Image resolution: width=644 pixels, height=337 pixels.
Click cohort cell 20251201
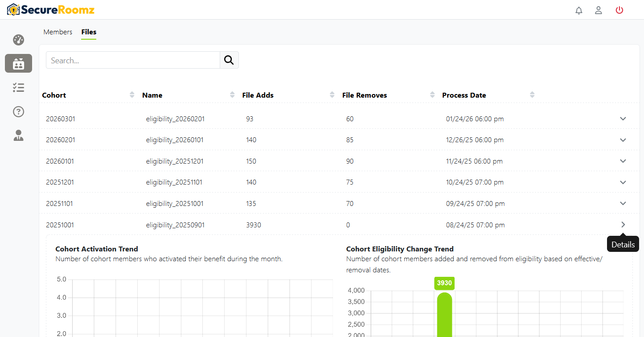pos(59,182)
